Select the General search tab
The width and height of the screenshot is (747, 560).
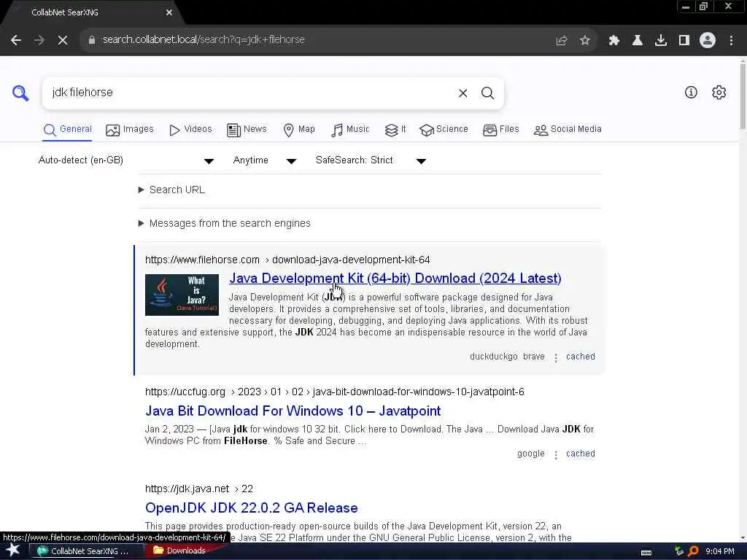68,130
